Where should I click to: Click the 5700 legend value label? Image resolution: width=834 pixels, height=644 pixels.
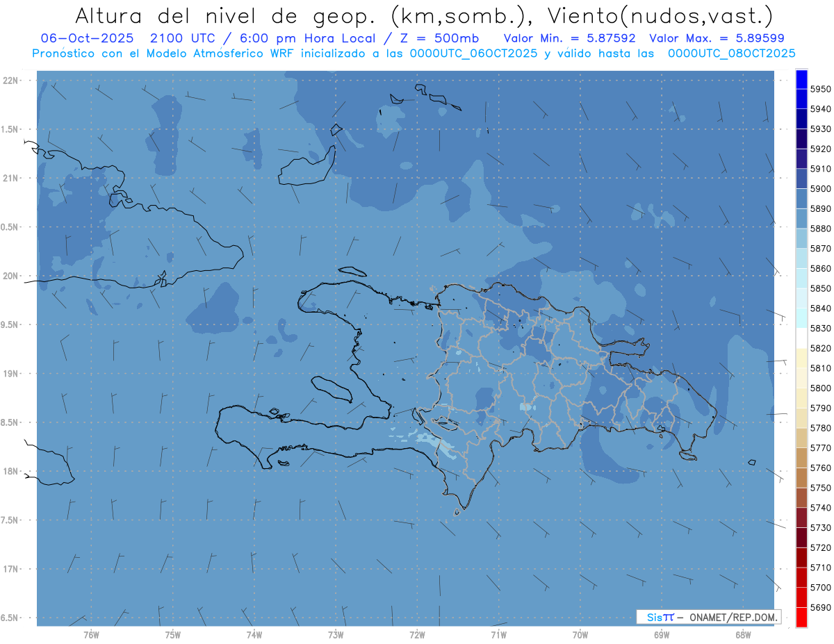click(821, 587)
